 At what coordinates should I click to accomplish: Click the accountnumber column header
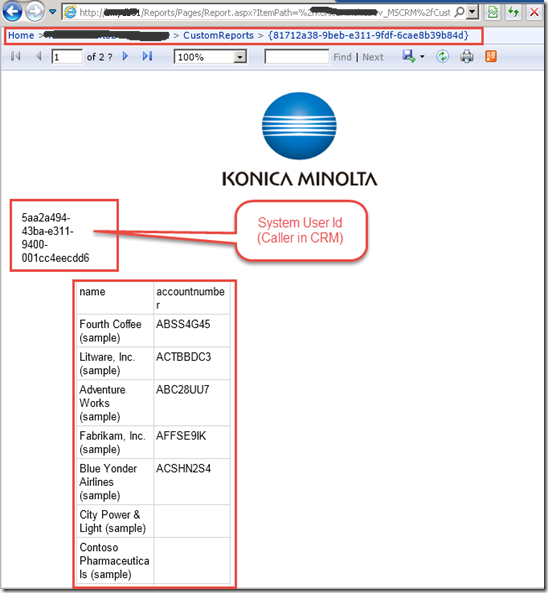pos(192,298)
